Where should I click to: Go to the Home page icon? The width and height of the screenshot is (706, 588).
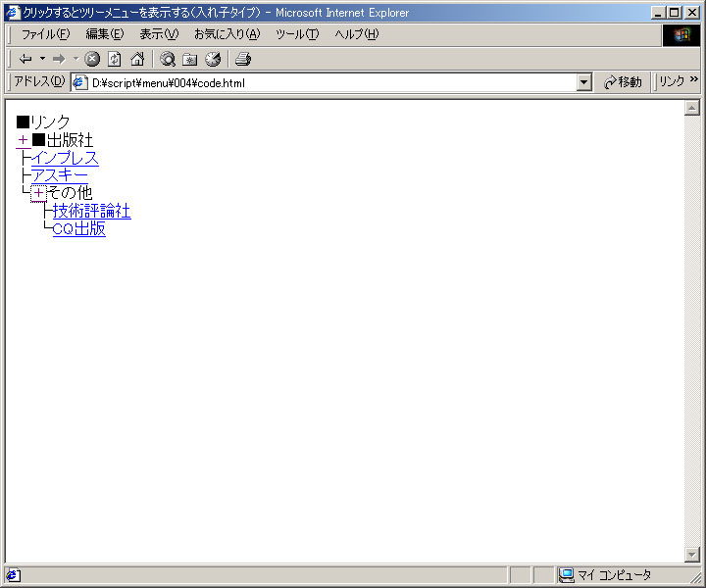coord(137,59)
